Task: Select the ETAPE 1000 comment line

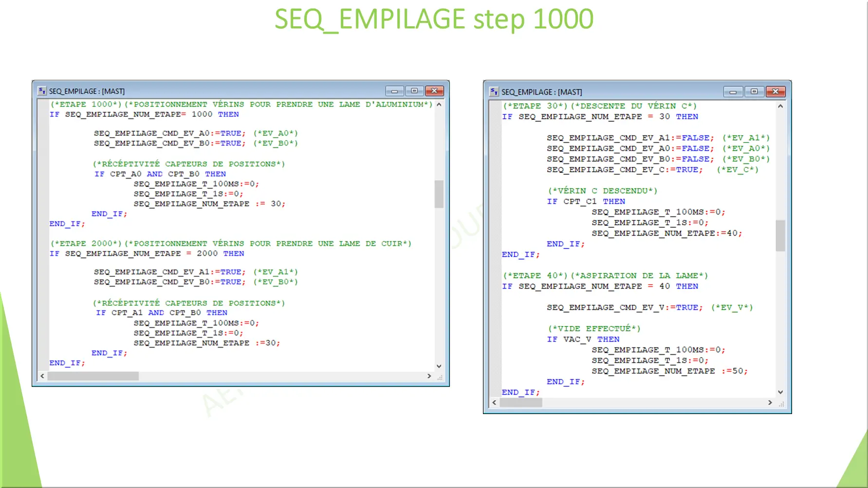Action: click(x=241, y=104)
